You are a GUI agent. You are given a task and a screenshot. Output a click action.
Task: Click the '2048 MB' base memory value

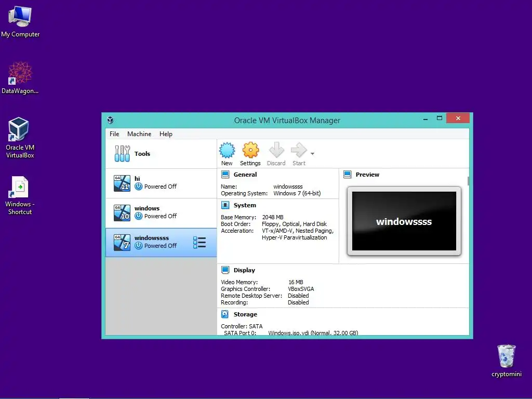272,217
